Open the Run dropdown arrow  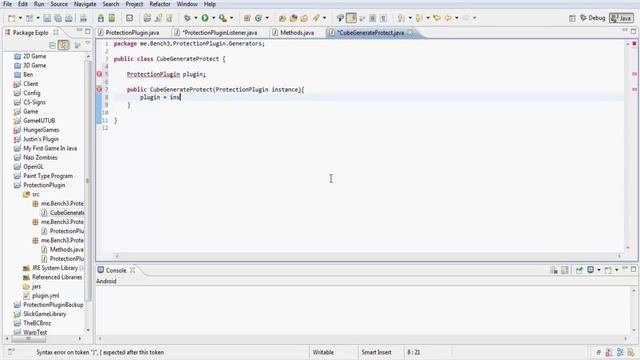[x=213, y=18]
